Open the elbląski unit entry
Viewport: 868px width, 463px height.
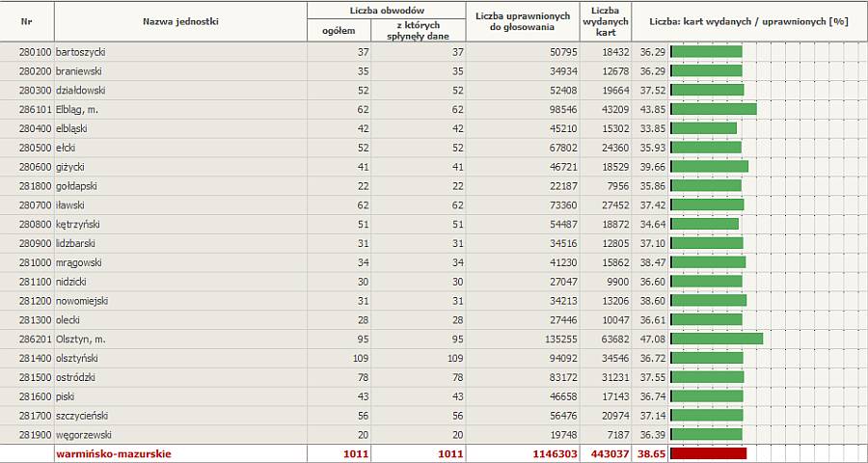click(71, 128)
